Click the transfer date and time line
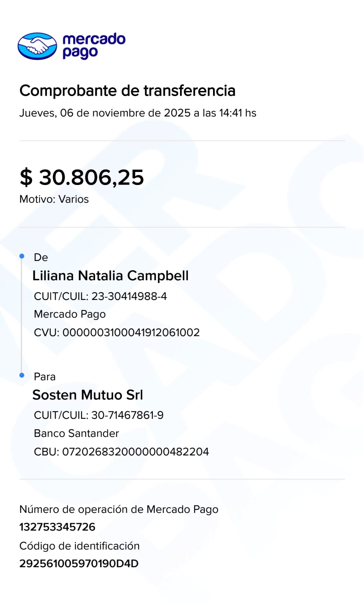The width and height of the screenshot is (364, 605). coord(138,113)
